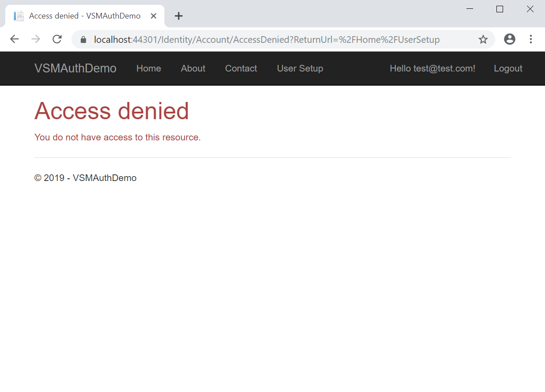545x392 pixels.
Task: Open the Chrome profile avatar
Action: [x=510, y=39]
